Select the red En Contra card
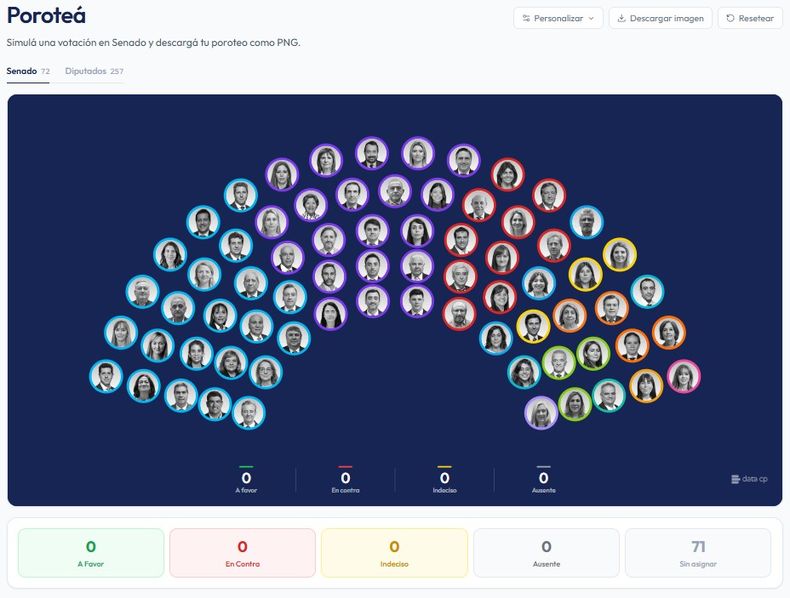Viewport: 790px width, 598px height. (x=242, y=553)
